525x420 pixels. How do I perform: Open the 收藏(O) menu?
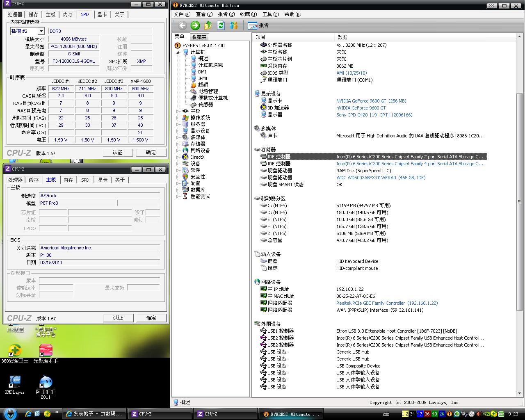point(248,14)
